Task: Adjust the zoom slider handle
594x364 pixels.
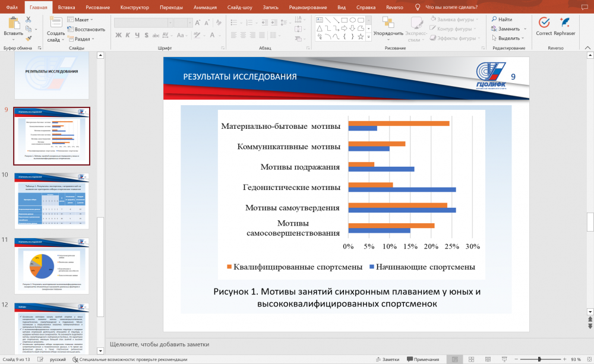Action: pos(538,359)
